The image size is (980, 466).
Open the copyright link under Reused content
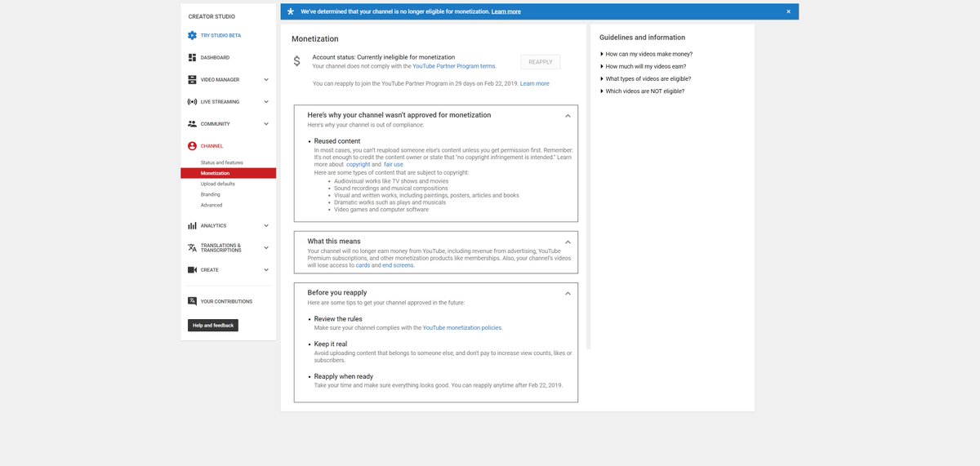click(359, 164)
